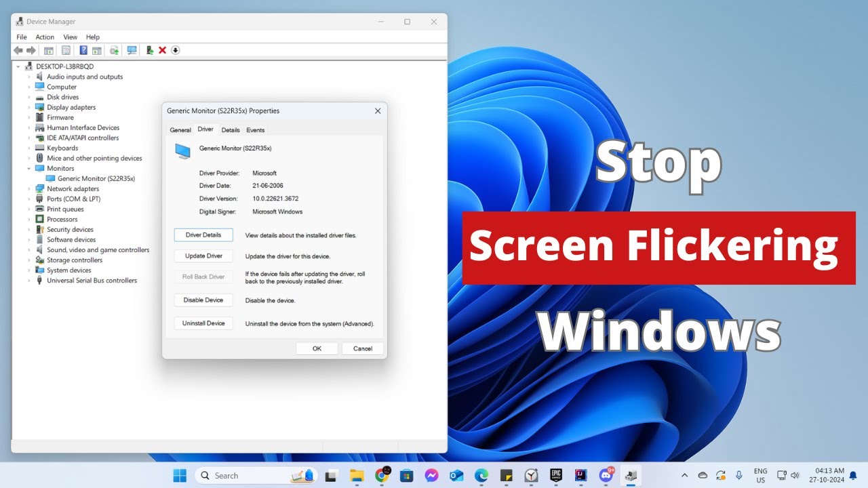Click Cancel in the Properties dialog
The width and height of the screenshot is (868, 488).
tap(363, 348)
